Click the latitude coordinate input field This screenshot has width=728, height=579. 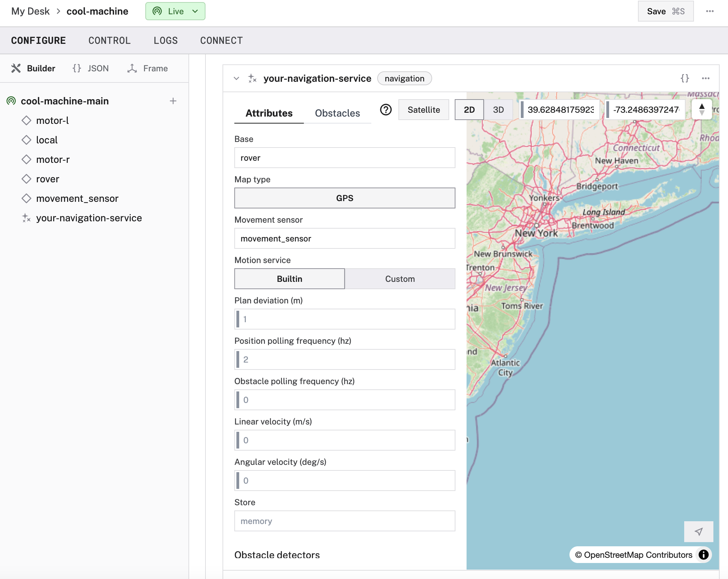tap(559, 110)
